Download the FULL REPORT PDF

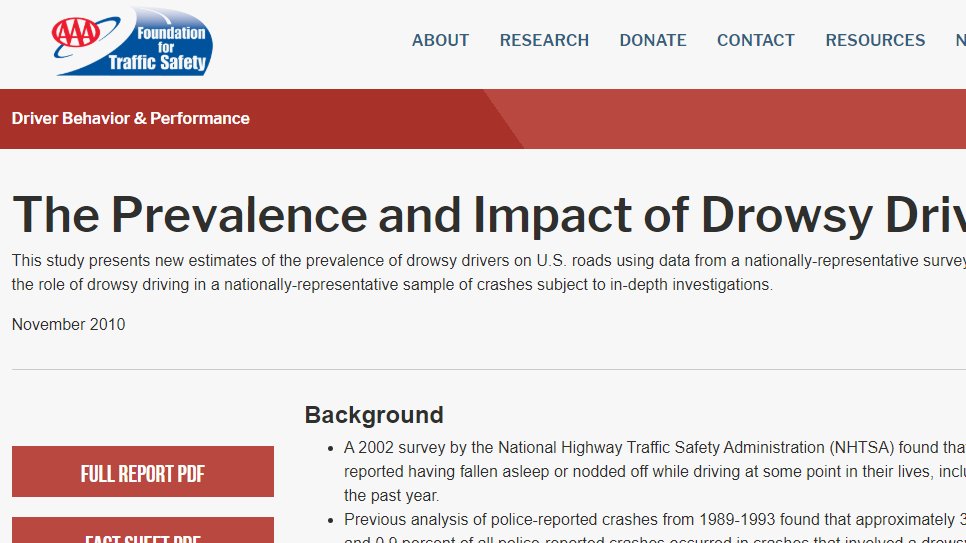143,472
